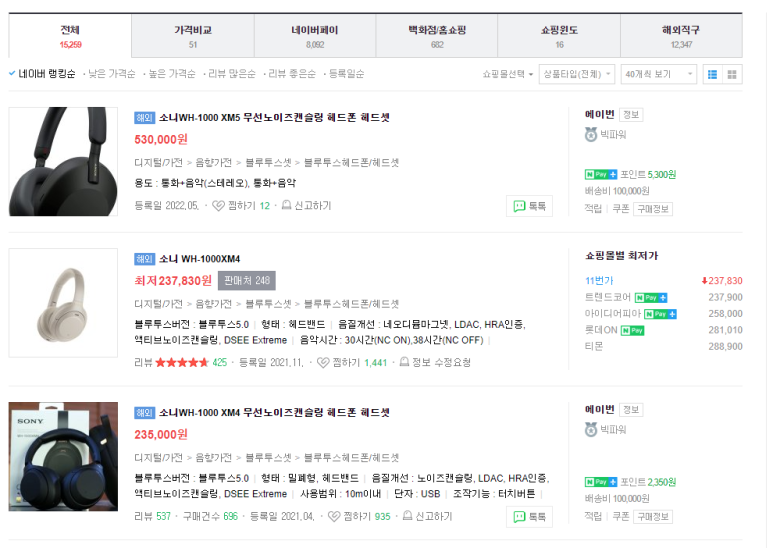Click 트렌드코어 seller link
The width and height of the screenshot is (773, 548).
click(x=607, y=297)
